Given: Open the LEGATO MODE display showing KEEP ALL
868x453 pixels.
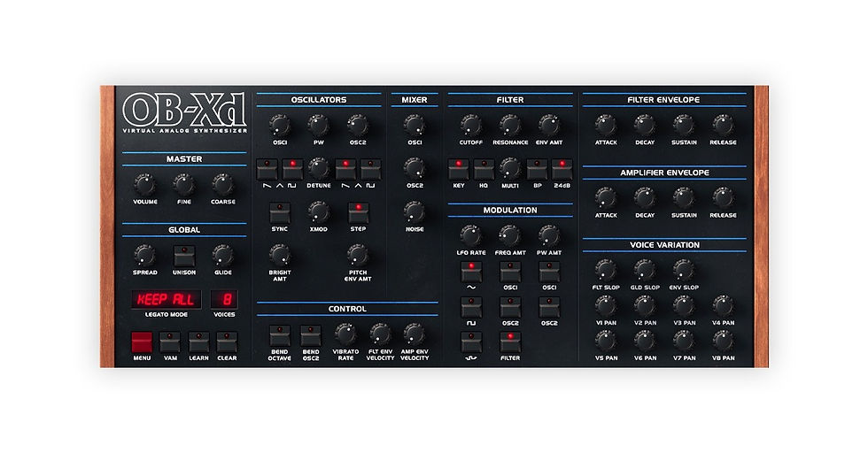Looking at the screenshot, I should 167,300.
